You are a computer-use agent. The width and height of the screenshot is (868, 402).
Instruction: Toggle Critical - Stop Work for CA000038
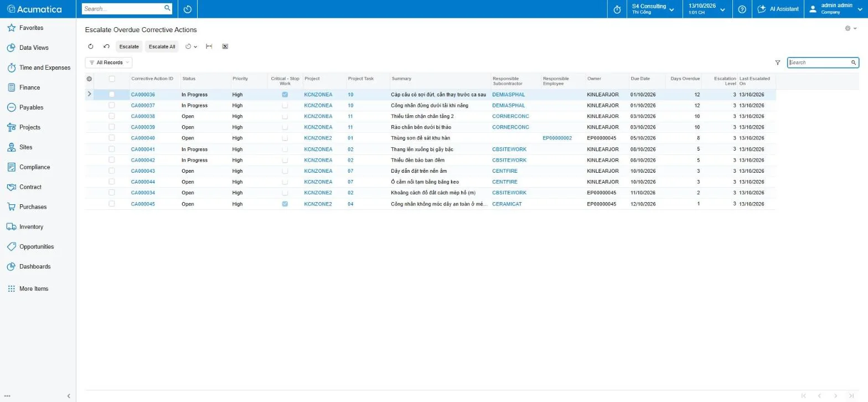tap(285, 116)
